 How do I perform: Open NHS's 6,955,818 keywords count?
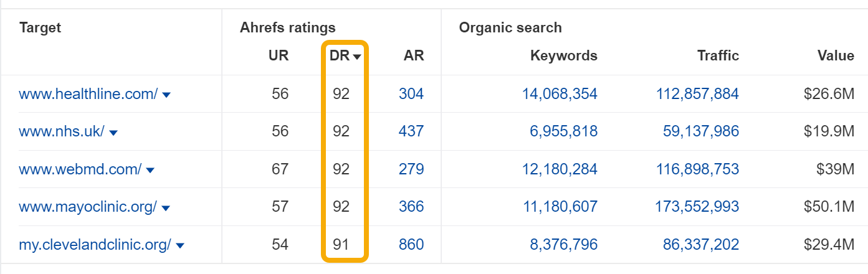click(x=563, y=131)
